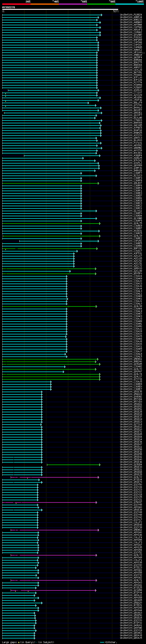Click the white query bar spanning 1–527
146x644 pixels.
[60, 10]
